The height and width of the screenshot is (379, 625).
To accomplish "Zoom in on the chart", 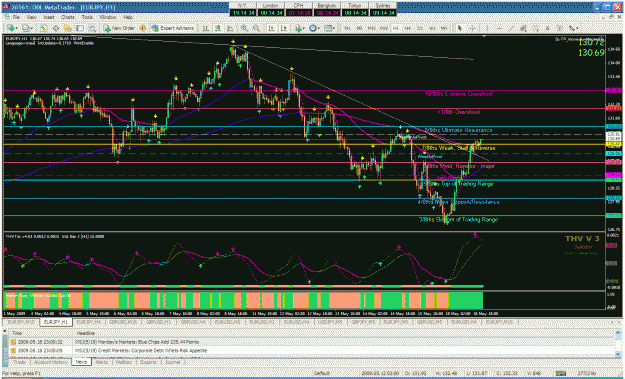I will [x=244, y=28].
